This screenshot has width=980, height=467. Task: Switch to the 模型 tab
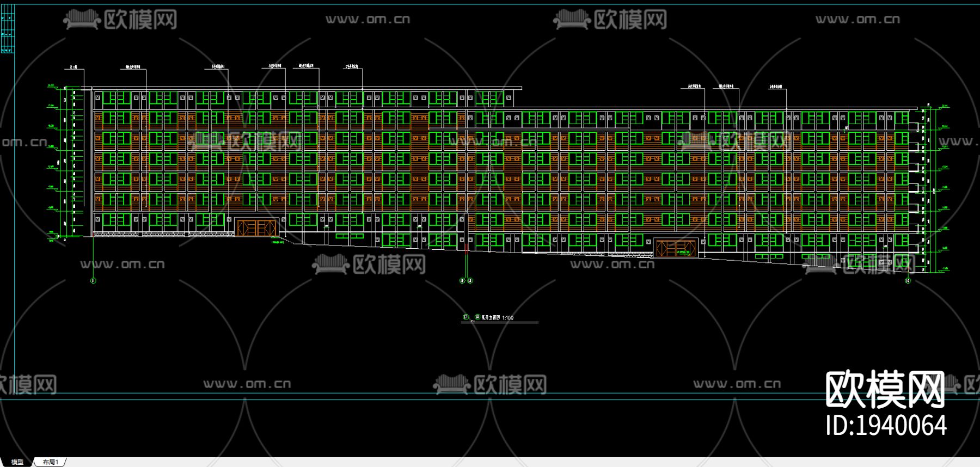point(17,462)
